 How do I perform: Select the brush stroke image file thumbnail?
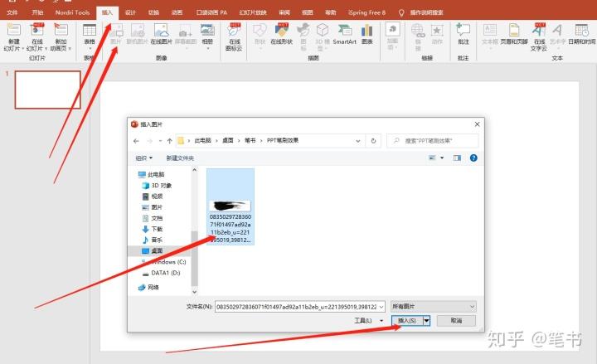(x=231, y=206)
